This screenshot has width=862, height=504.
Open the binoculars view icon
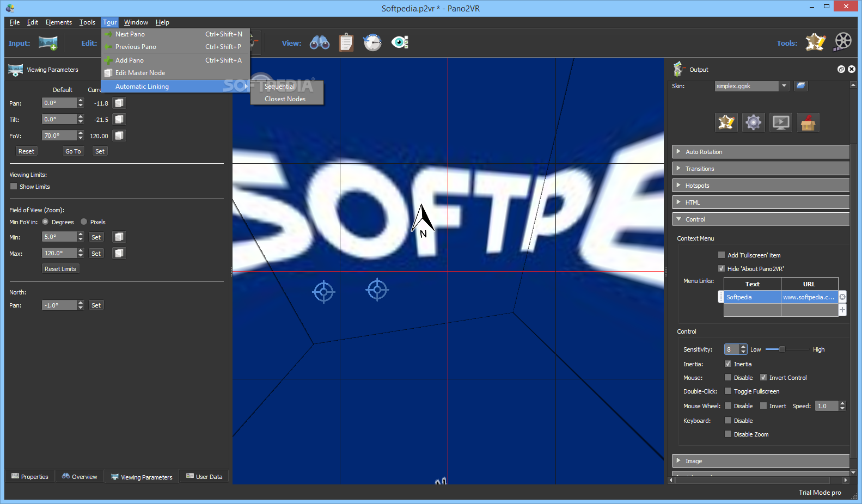[x=320, y=42]
